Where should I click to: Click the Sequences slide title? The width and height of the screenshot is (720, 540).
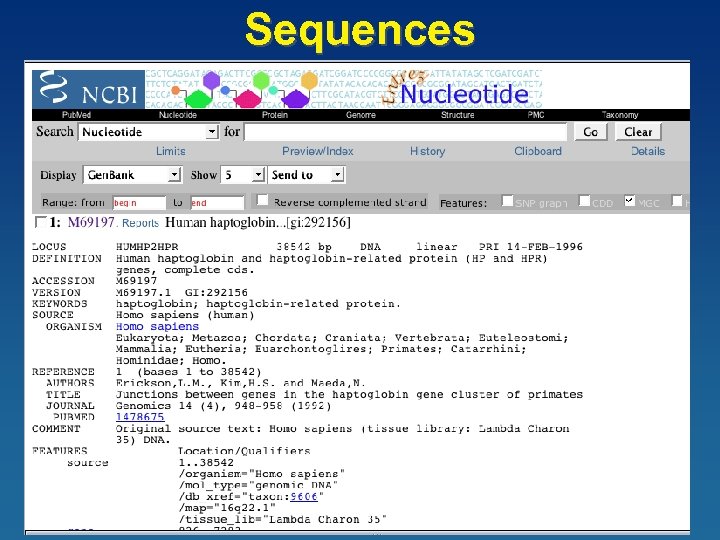pos(360,29)
